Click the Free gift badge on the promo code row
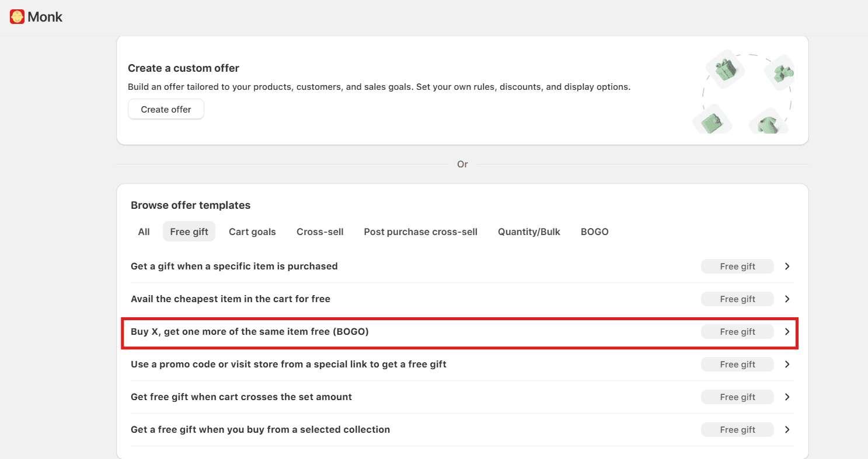The width and height of the screenshot is (868, 459). coord(737,364)
